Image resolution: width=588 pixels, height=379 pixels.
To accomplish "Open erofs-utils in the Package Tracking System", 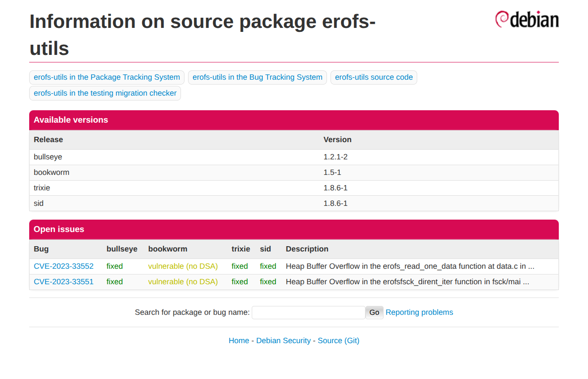I will click(x=107, y=77).
